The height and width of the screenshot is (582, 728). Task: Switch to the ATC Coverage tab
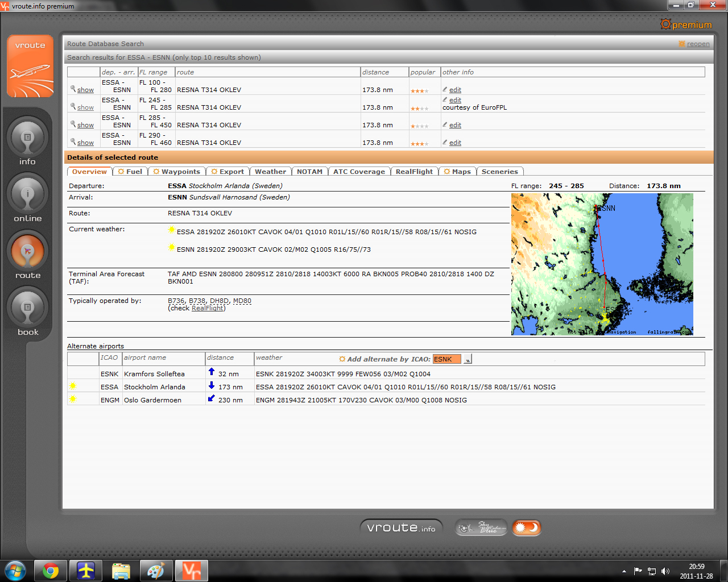click(x=359, y=172)
